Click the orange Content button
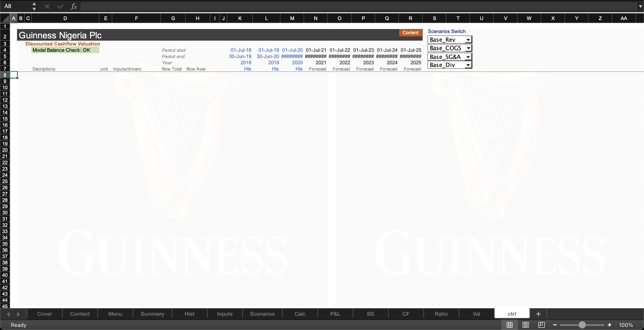 coord(410,33)
